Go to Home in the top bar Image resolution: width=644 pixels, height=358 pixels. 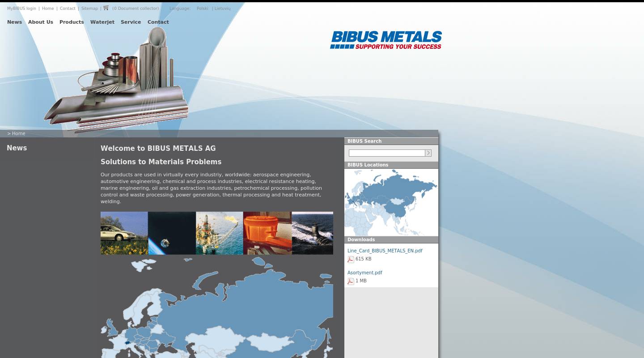48,9
